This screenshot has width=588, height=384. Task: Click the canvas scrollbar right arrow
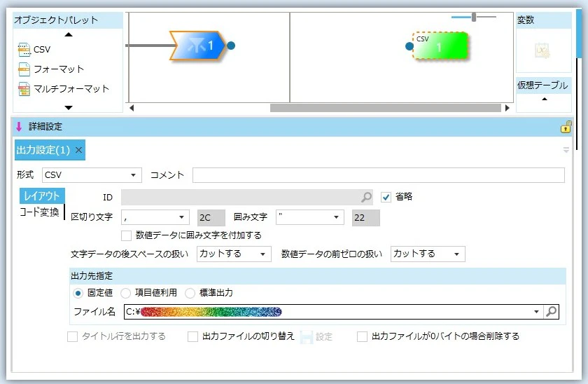pyautogui.click(x=507, y=108)
